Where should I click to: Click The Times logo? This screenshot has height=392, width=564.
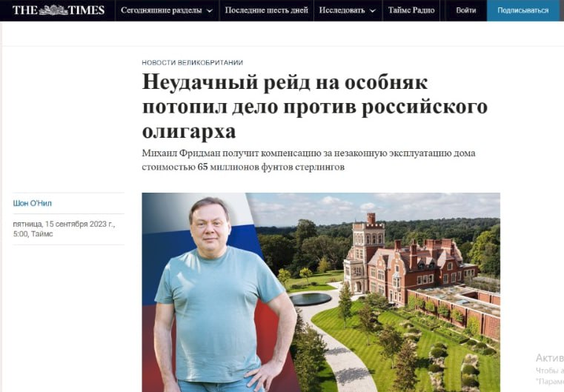(x=59, y=10)
